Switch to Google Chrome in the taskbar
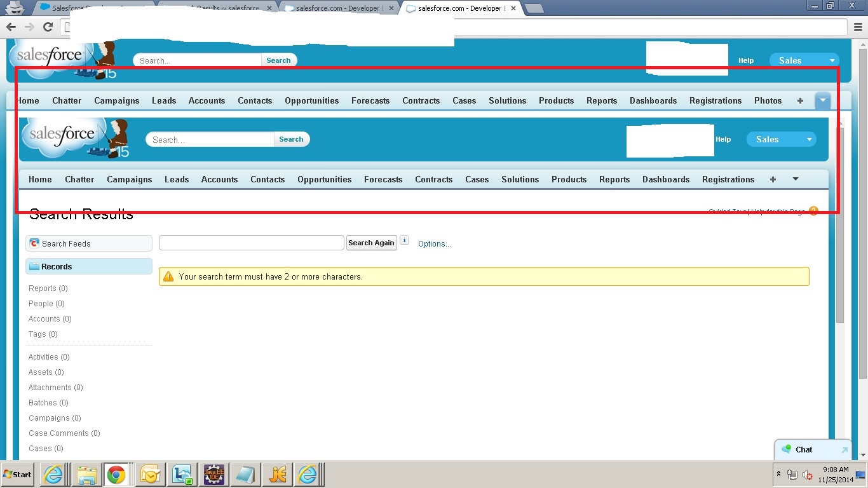The height and width of the screenshot is (488, 868). coord(116,474)
